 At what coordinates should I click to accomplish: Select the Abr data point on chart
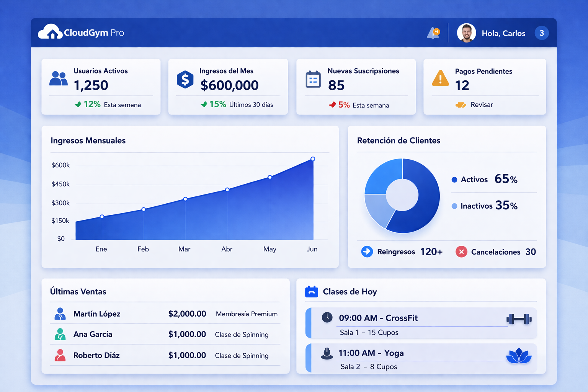coord(227,189)
